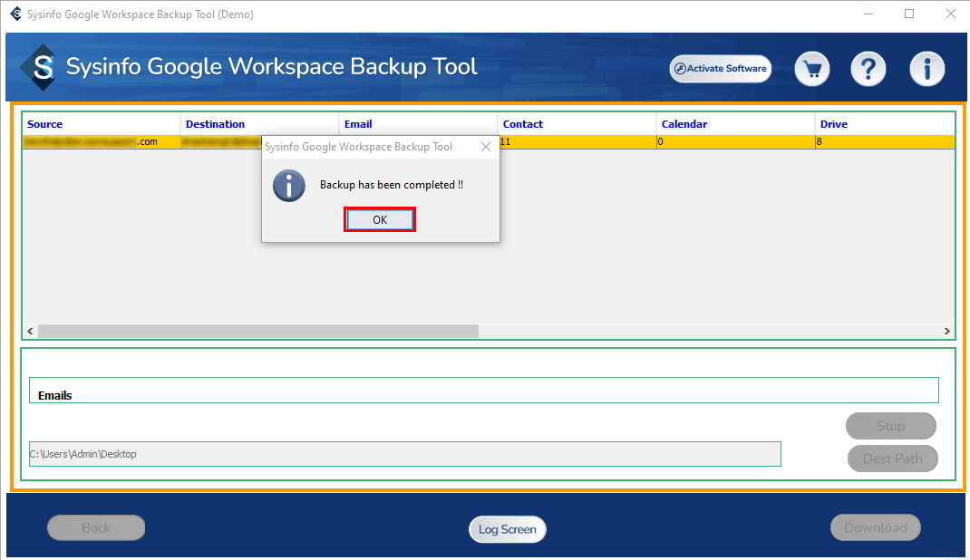Viewport: 970px width, 560px height.
Task: Click the shopping cart purchase icon
Action: pos(813,69)
